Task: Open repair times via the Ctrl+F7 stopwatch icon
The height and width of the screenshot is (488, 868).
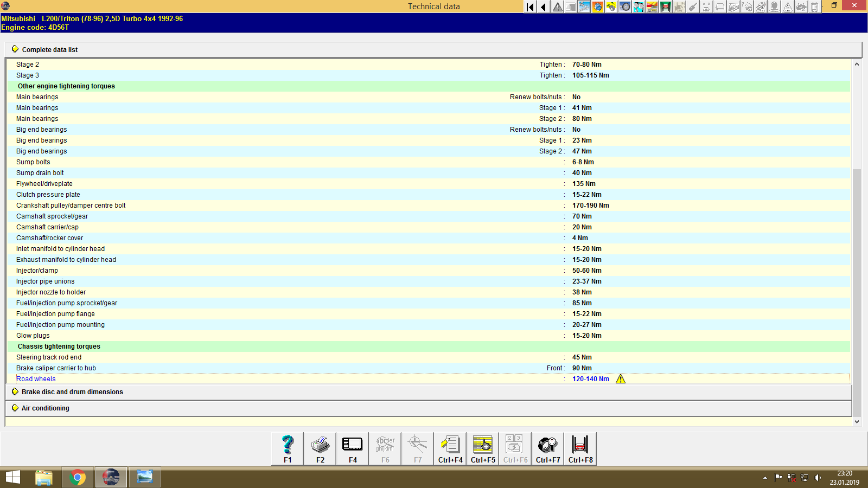Action: coord(547,448)
